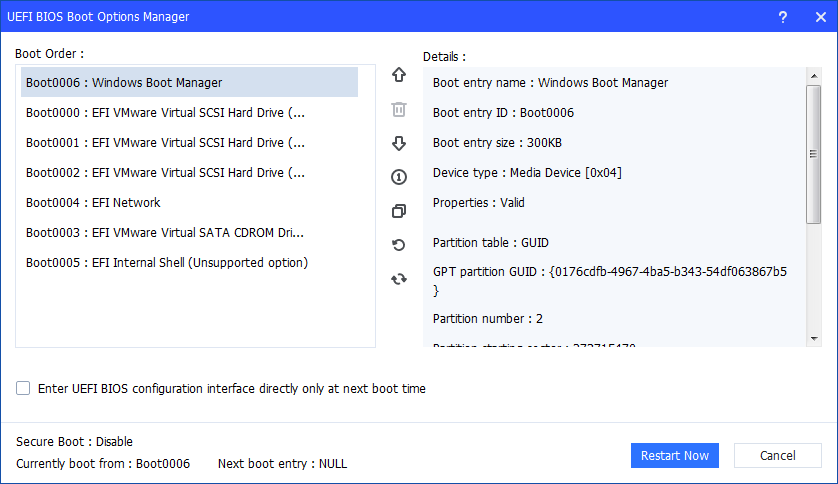Screen dimensions: 838x484
Task: Select the Boot0004 EFI Network entry
Action: point(93,203)
